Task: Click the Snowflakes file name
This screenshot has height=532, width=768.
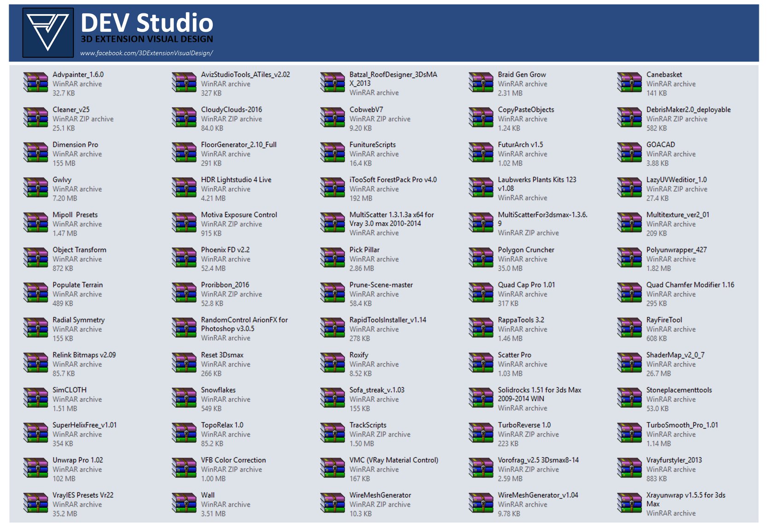Action: (x=218, y=390)
